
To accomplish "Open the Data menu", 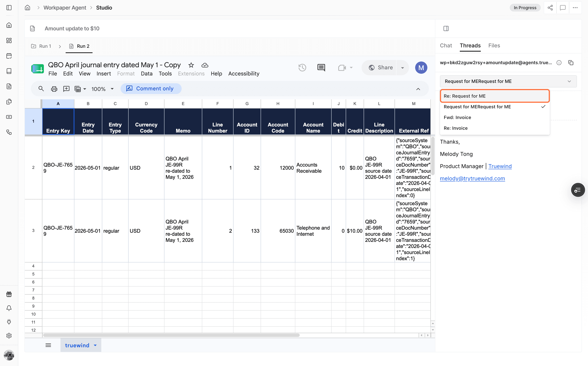I will (x=147, y=74).
